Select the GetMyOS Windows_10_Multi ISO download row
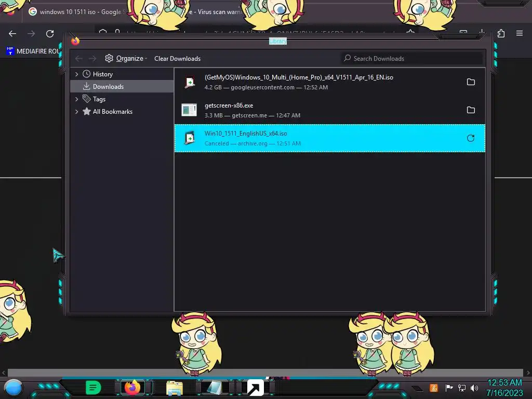Screen dimensions: 532x399 (330, 82)
